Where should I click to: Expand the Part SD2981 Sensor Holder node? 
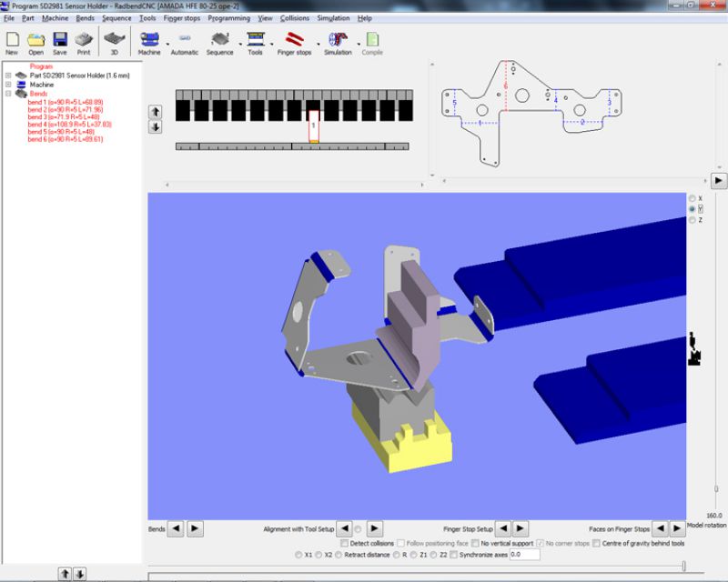click(x=9, y=75)
